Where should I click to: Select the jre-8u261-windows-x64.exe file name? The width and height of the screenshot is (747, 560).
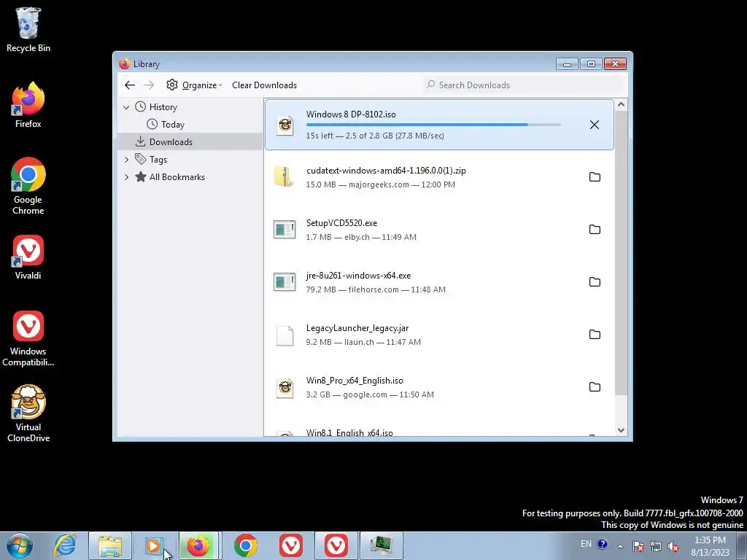pyautogui.click(x=358, y=275)
